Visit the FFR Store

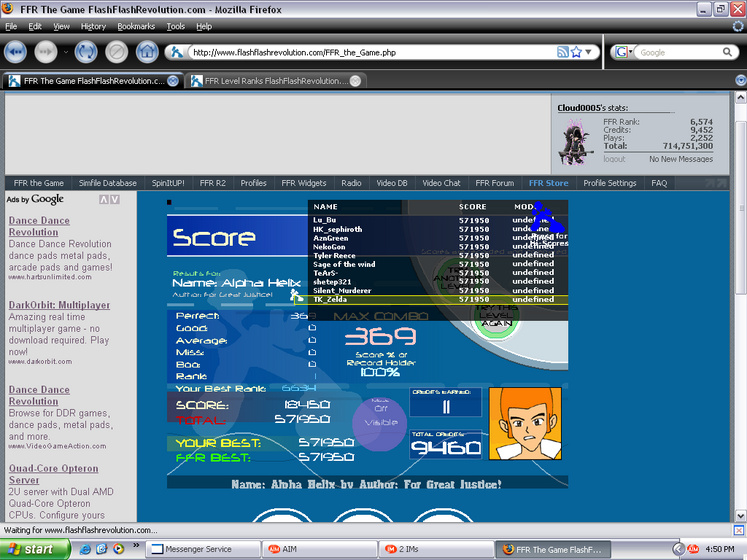tap(548, 183)
